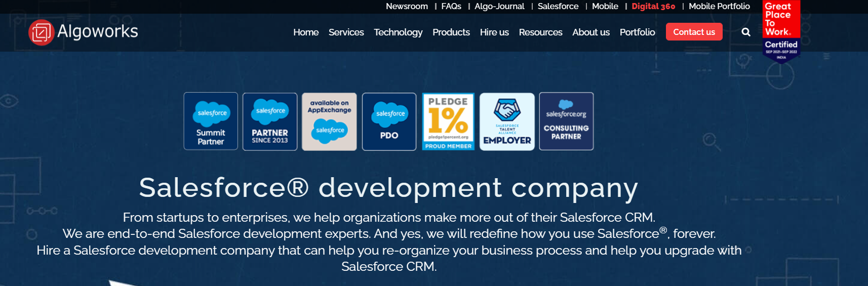Open the Resources menu
This screenshot has width=868, height=286.
(540, 32)
